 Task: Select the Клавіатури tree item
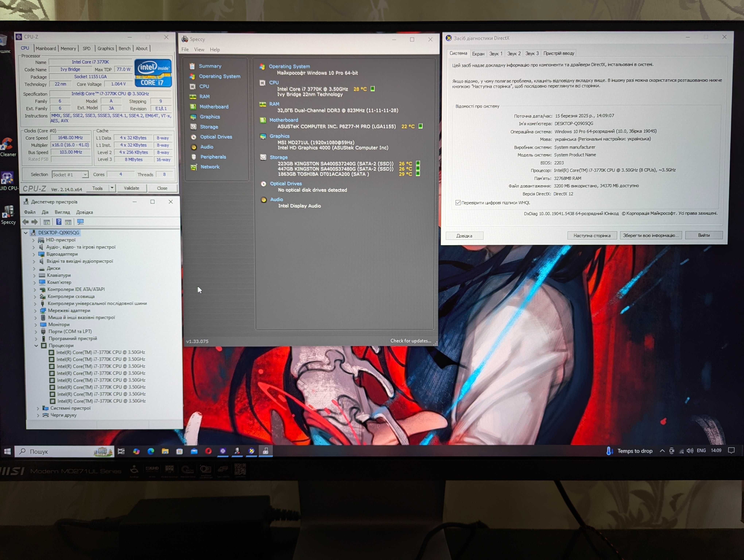pos(59,275)
